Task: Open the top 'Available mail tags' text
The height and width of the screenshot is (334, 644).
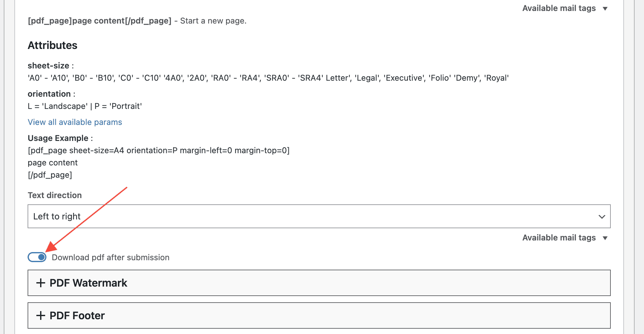Action: click(x=559, y=8)
